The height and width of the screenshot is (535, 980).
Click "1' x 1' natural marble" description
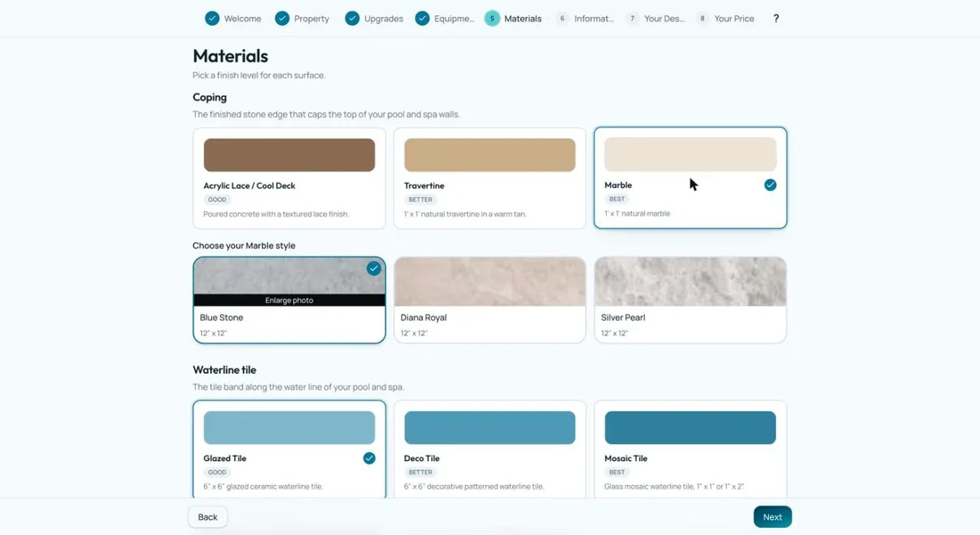click(x=637, y=213)
